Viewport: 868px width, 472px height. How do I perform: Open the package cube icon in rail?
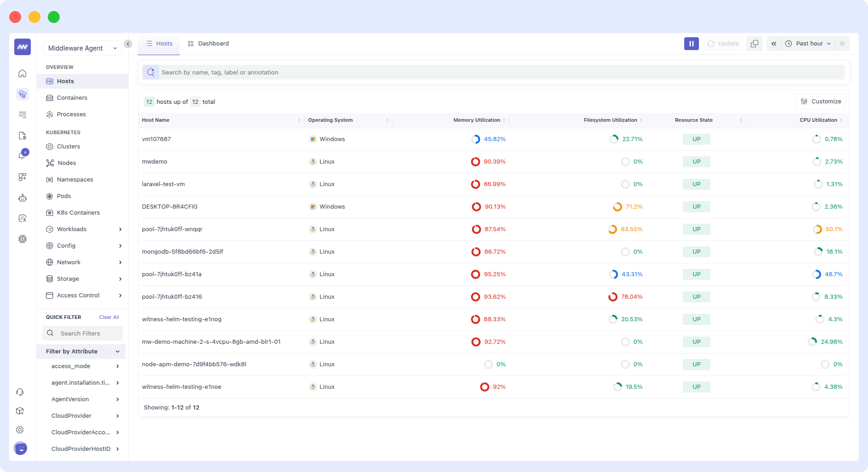click(20, 411)
